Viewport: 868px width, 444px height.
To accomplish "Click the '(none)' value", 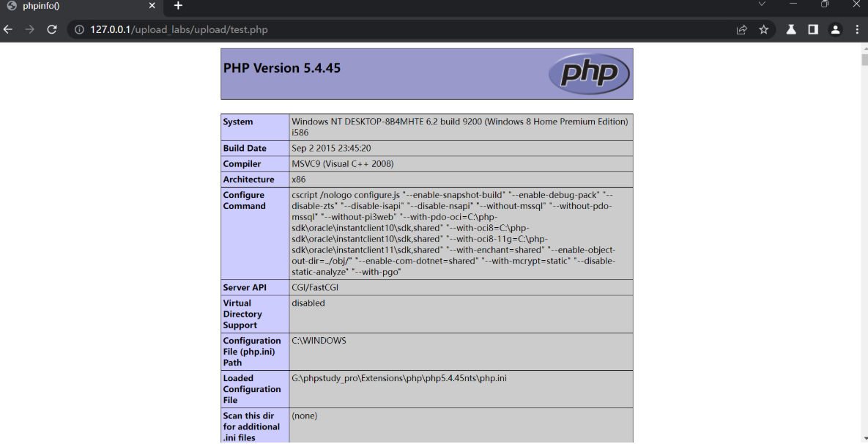I will click(305, 415).
